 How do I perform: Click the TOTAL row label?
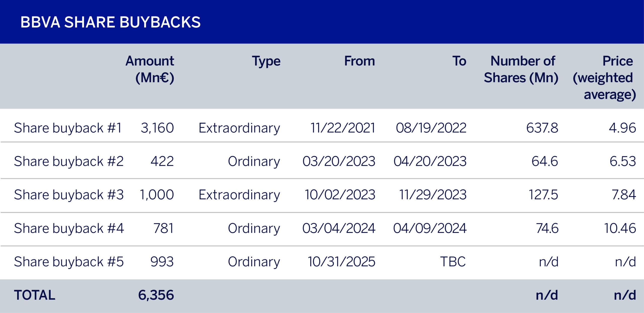pos(34,295)
